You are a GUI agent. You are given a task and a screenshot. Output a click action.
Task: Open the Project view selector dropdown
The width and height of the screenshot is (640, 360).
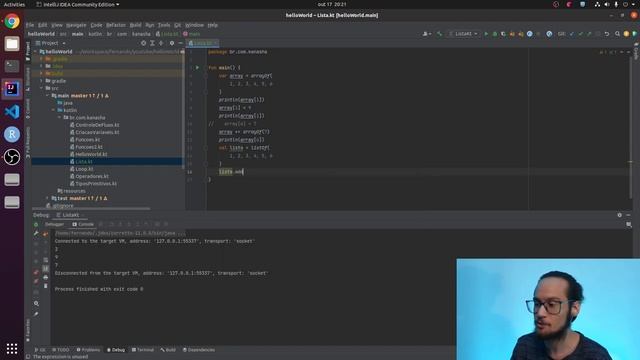51,43
